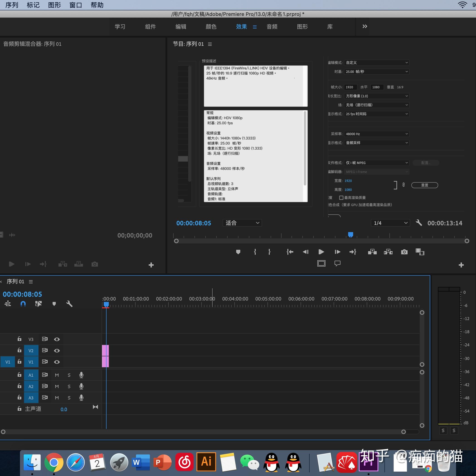Click timeline horizontal zoom scrollbar right handle
476x476 pixels.
click(403, 432)
